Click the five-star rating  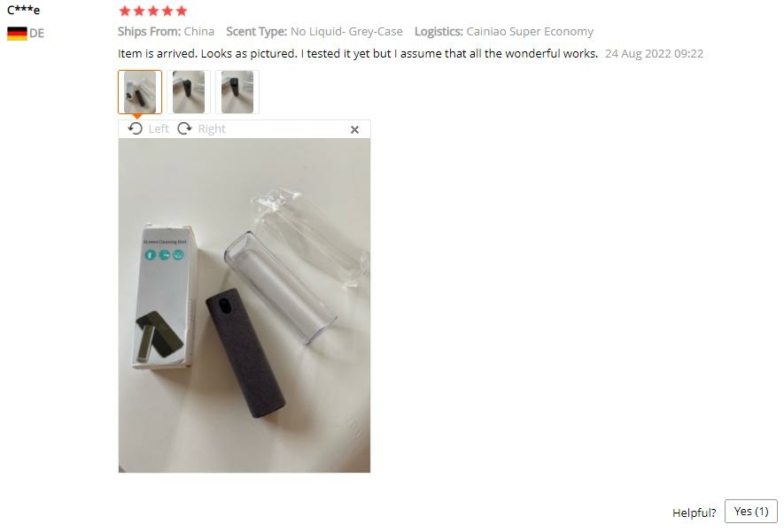153,11
